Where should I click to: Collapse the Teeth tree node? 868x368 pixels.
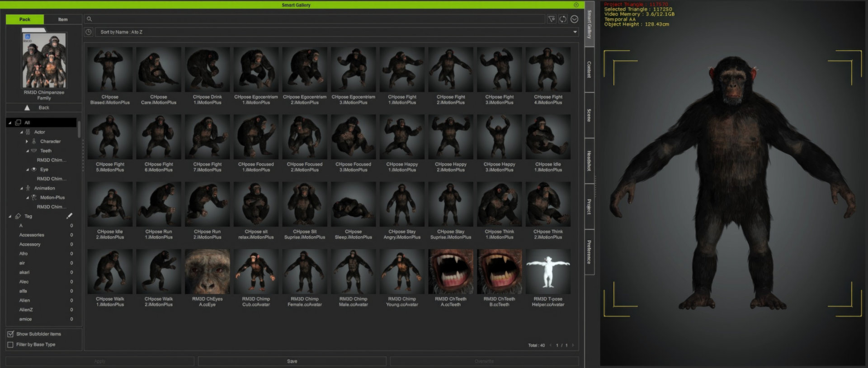(x=27, y=151)
